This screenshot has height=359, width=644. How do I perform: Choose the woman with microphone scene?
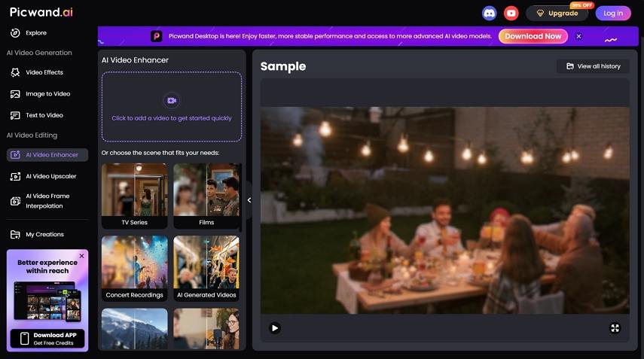pyautogui.click(x=206, y=329)
